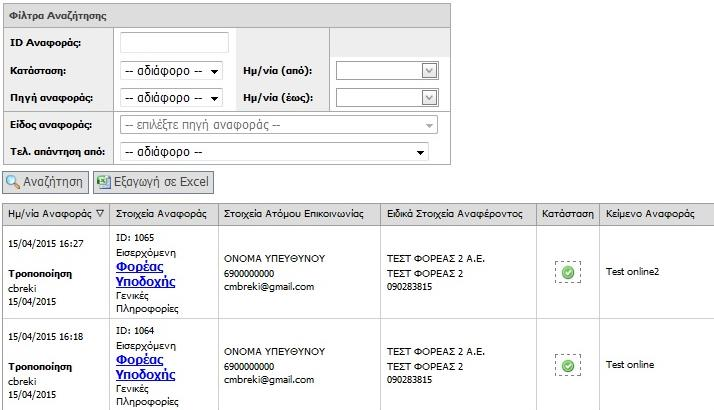Click the text ID: 1065
Image resolution: width=714 pixels, height=410 pixels.
[x=135, y=238]
